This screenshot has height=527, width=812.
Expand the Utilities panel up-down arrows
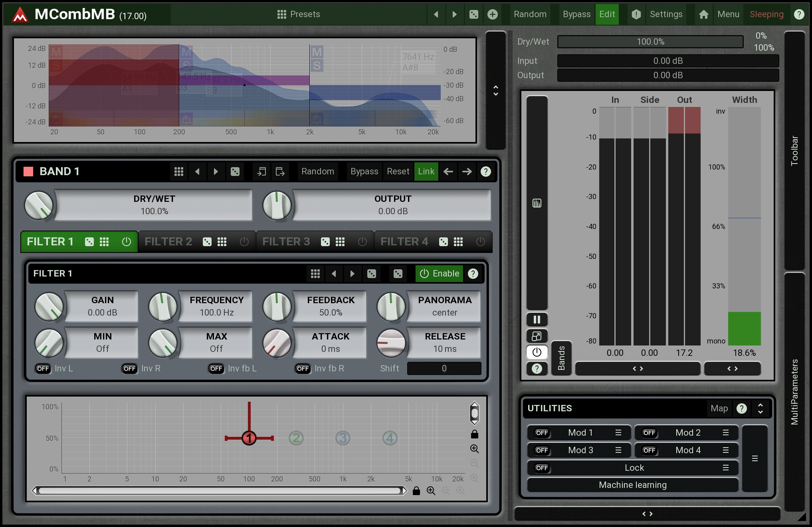pyautogui.click(x=760, y=408)
